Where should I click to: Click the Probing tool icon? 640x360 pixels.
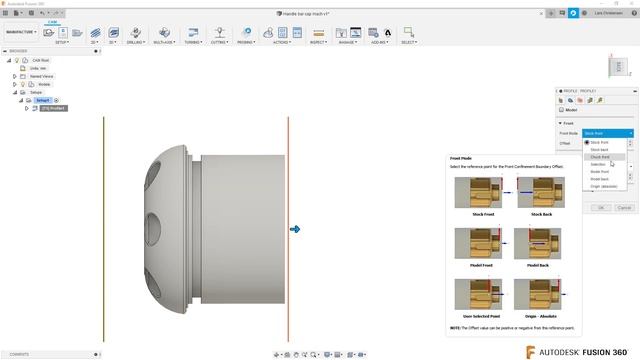point(246,32)
